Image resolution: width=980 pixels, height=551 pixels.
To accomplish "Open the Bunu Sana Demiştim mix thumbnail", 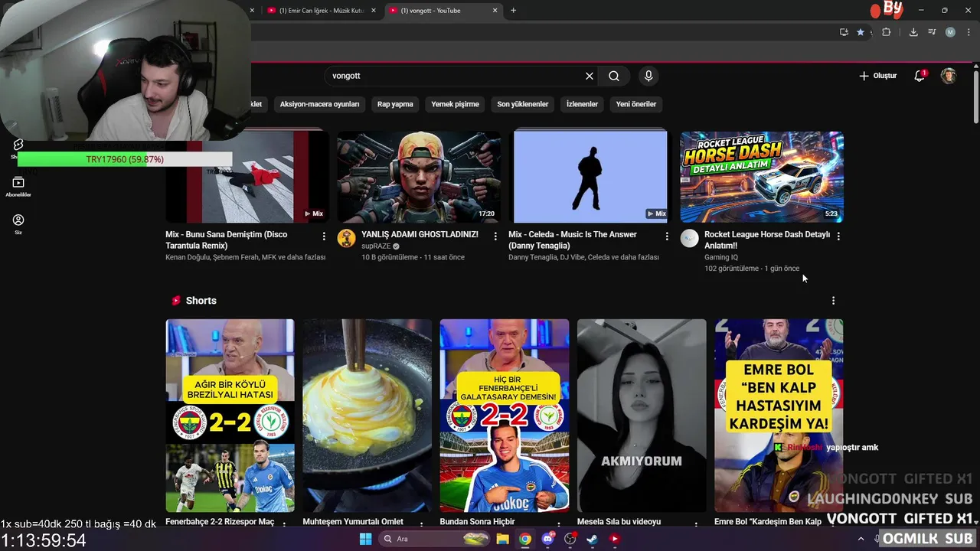I will point(247,177).
